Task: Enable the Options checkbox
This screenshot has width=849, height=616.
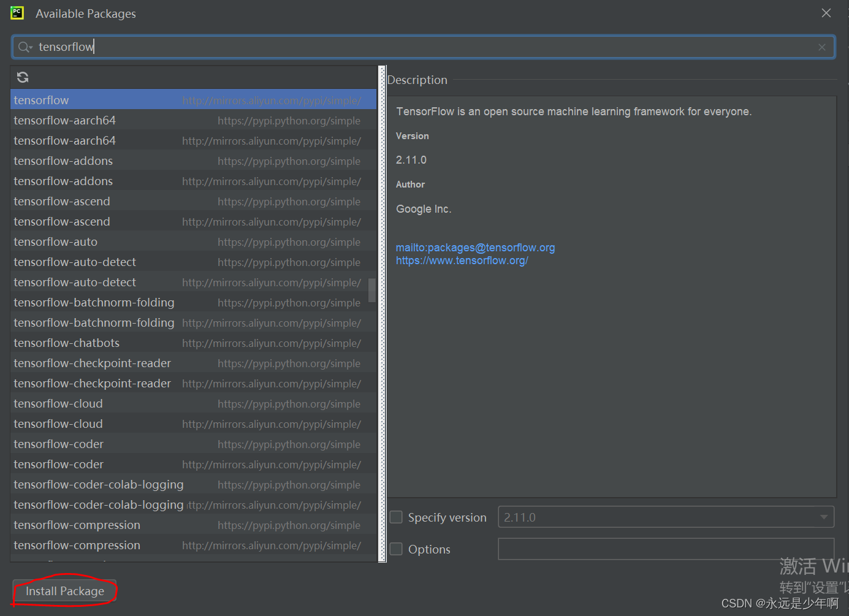Action: click(397, 549)
